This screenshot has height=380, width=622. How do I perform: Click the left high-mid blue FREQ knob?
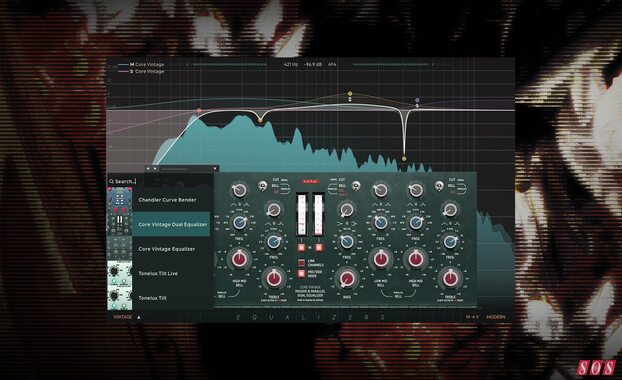[239, 223]
